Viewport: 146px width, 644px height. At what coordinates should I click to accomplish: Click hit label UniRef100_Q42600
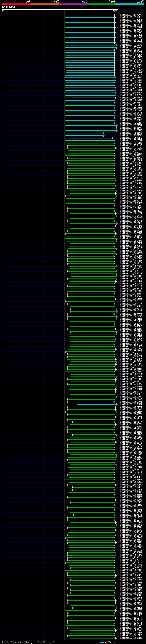pos(131,60)
